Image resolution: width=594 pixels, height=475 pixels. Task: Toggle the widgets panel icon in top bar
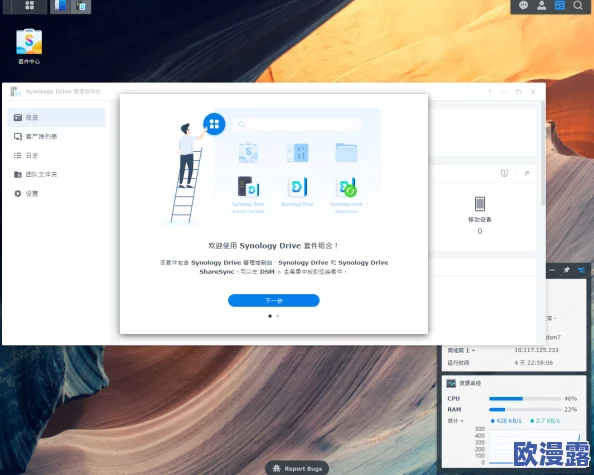pyautogui.click(x=560, y=5)
